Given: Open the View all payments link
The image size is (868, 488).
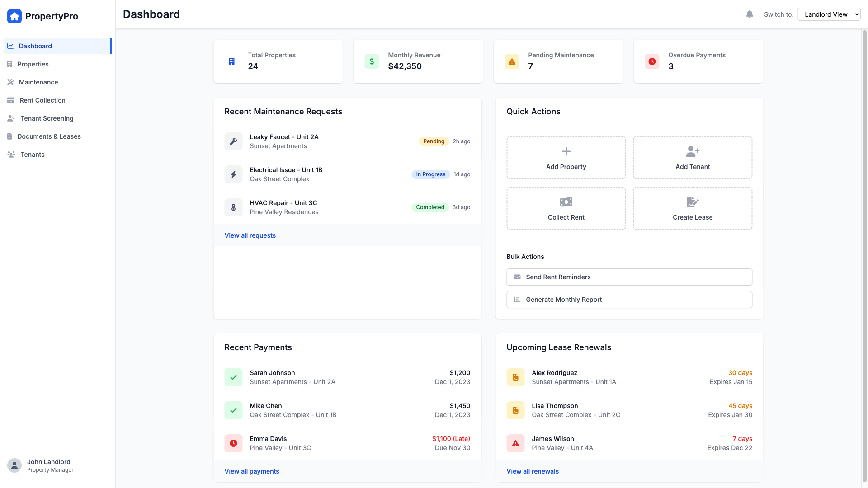Looking at the screenshot, I should (252, 471).
